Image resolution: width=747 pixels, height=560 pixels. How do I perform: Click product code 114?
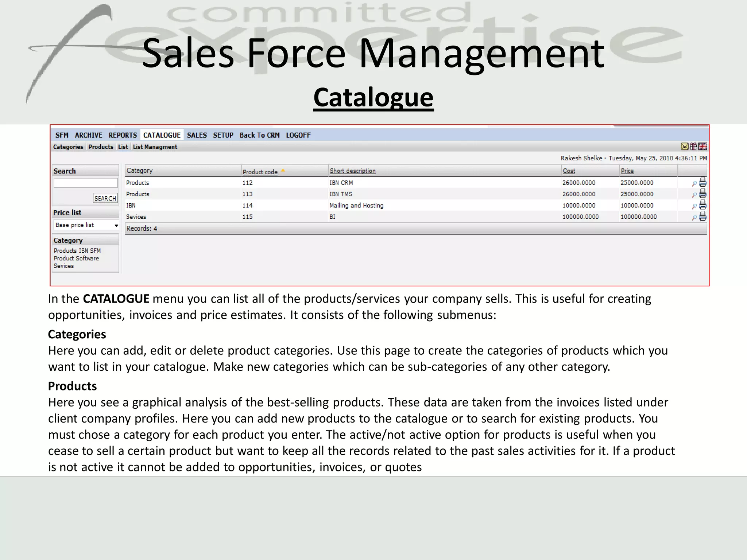[x=247, y=205]
